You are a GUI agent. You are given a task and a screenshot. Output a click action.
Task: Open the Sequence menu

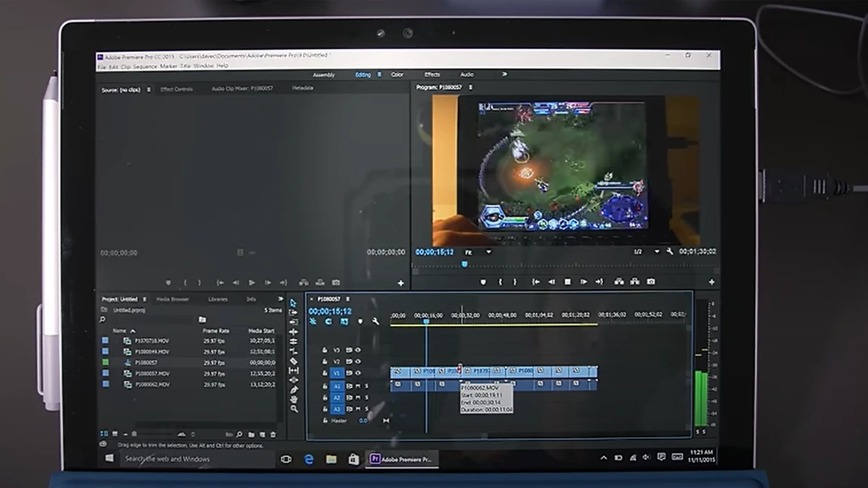[x=145, y=66]
